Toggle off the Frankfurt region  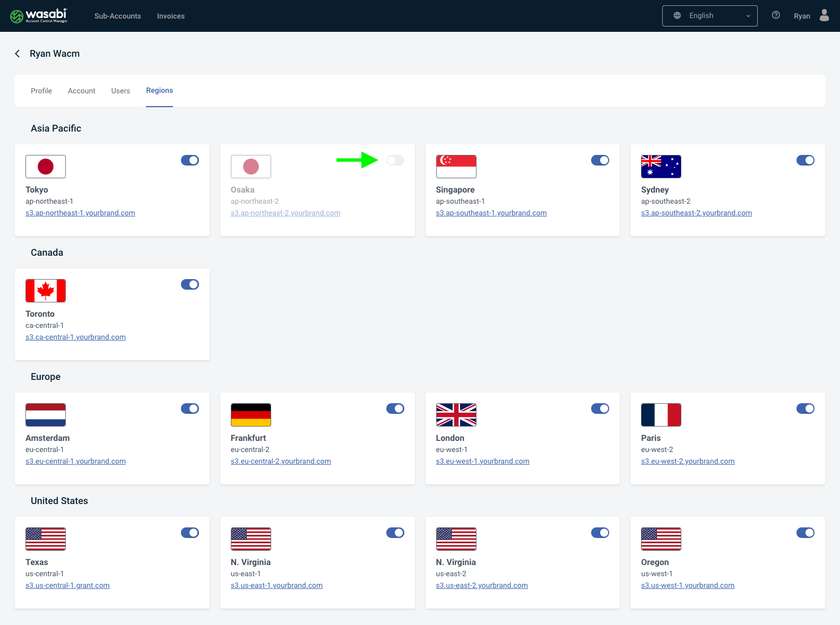(395, 409)
